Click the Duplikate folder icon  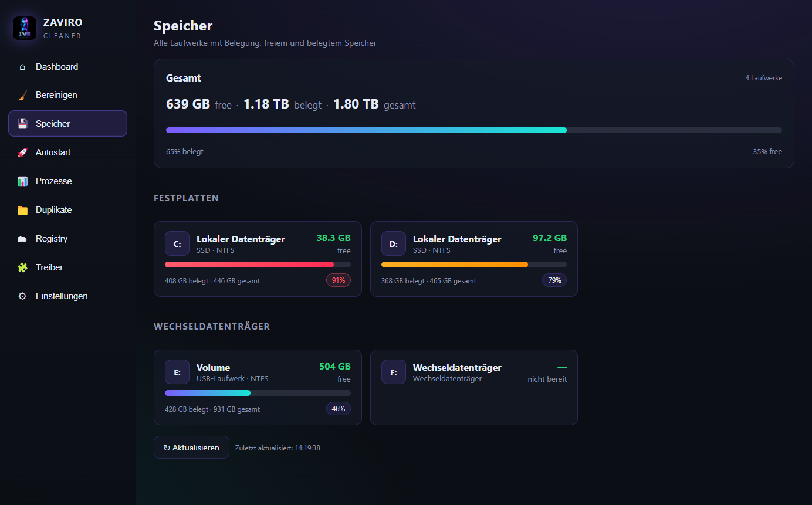point(22,210)
